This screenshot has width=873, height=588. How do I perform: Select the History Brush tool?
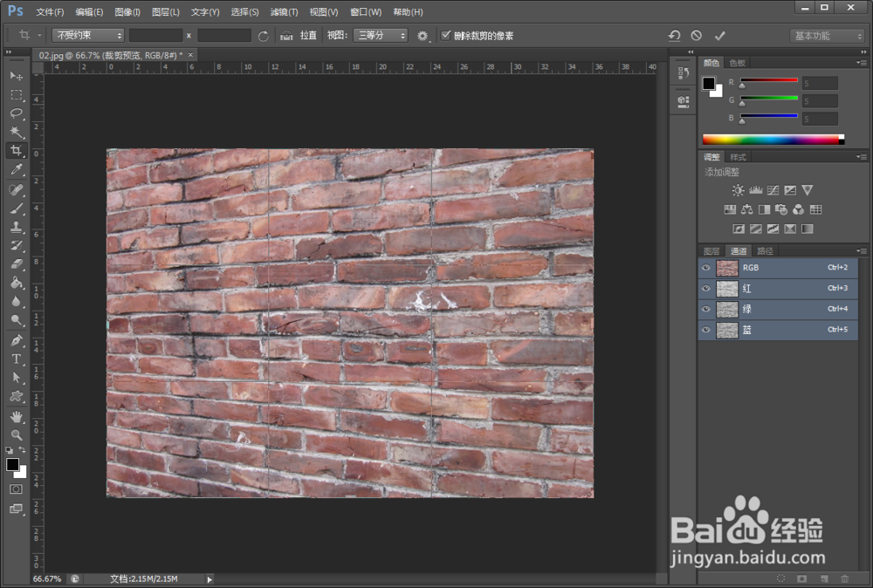[16, 245]
